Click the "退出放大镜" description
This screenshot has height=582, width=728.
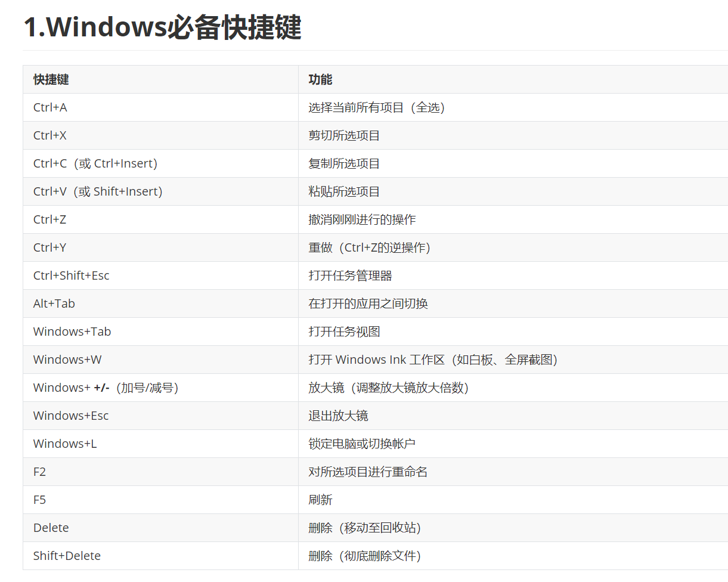(338, 416)
